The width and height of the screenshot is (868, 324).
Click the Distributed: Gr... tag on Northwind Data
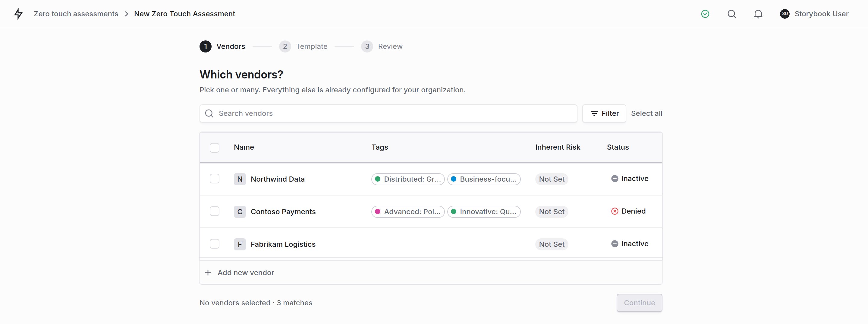pos(408,179)
